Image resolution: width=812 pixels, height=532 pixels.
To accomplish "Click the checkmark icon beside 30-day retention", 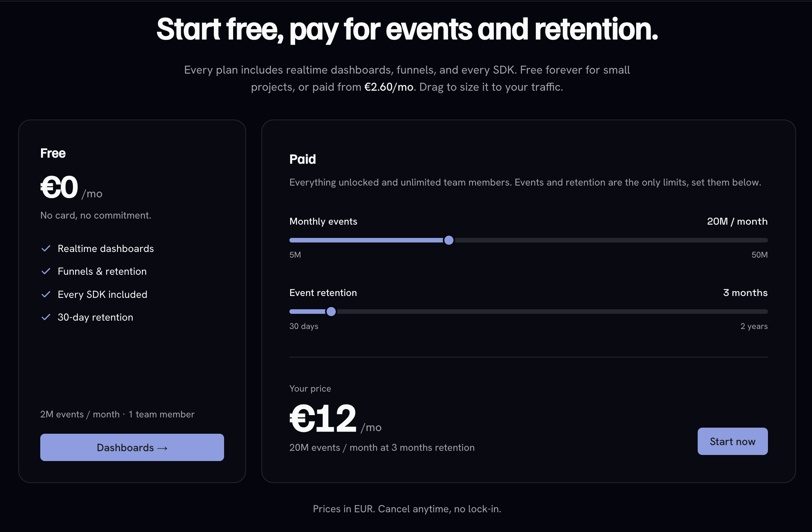I will click(x=46, y=317).
